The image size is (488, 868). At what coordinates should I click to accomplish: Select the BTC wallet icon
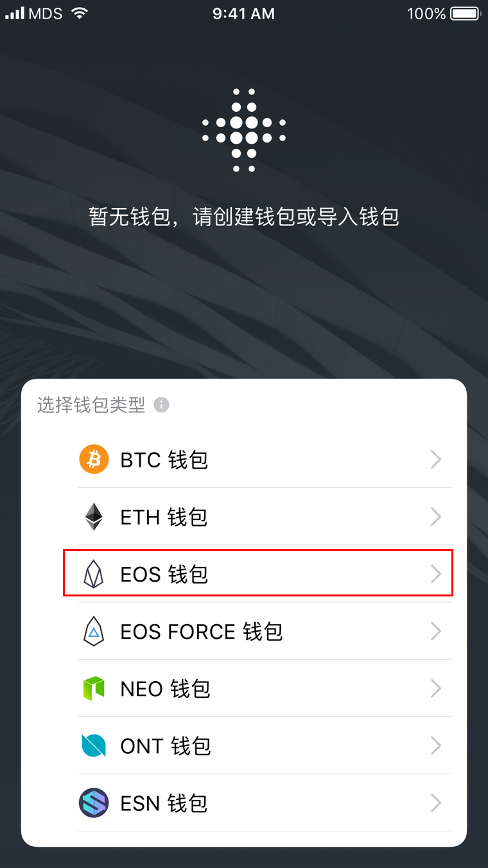point(94,459)
